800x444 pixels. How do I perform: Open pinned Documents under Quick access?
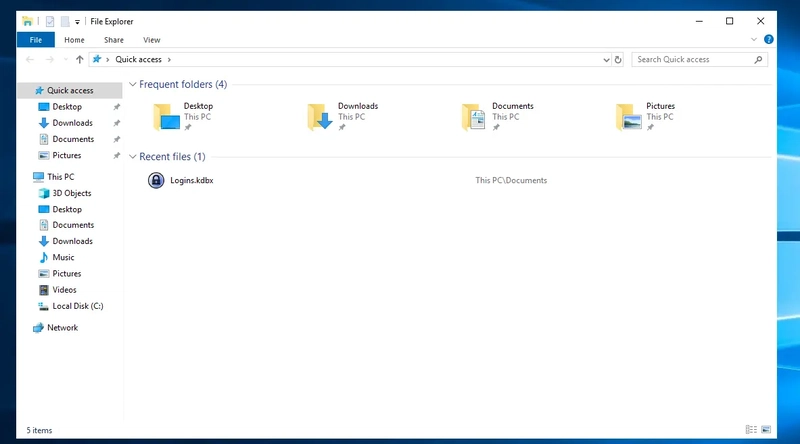point(73,139)
